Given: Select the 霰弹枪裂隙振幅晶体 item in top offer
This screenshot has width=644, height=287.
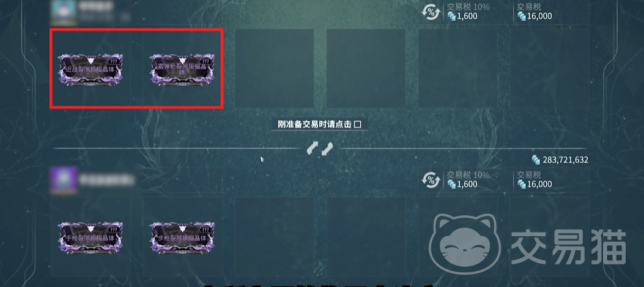Looking at the screenshot, I should pos(182,69).
